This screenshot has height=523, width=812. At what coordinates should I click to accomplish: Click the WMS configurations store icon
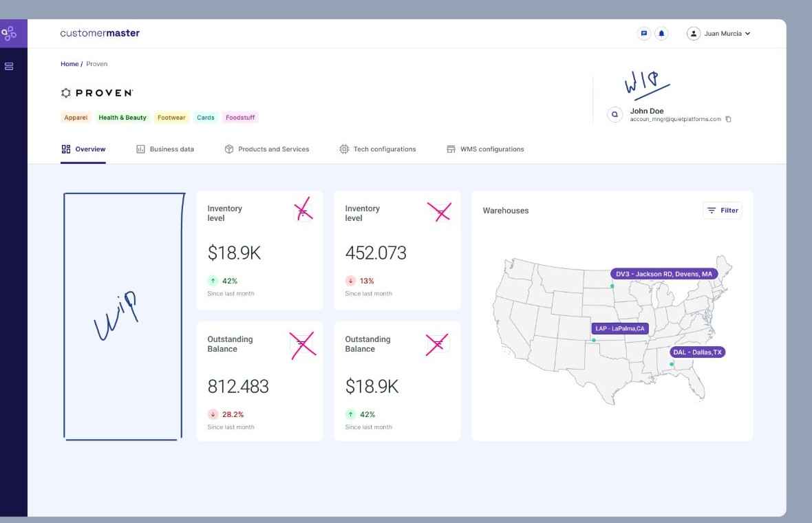[451, 149]
